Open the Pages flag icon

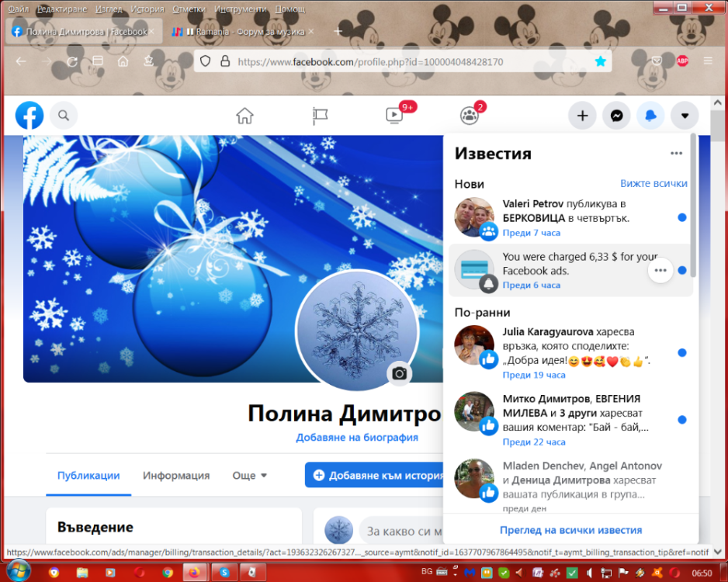point(320,116)
